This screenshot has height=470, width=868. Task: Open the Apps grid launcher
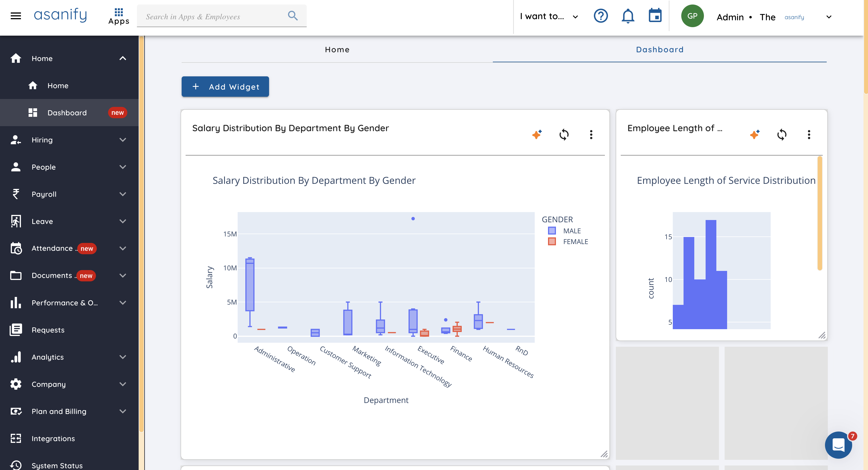[119, 16]
